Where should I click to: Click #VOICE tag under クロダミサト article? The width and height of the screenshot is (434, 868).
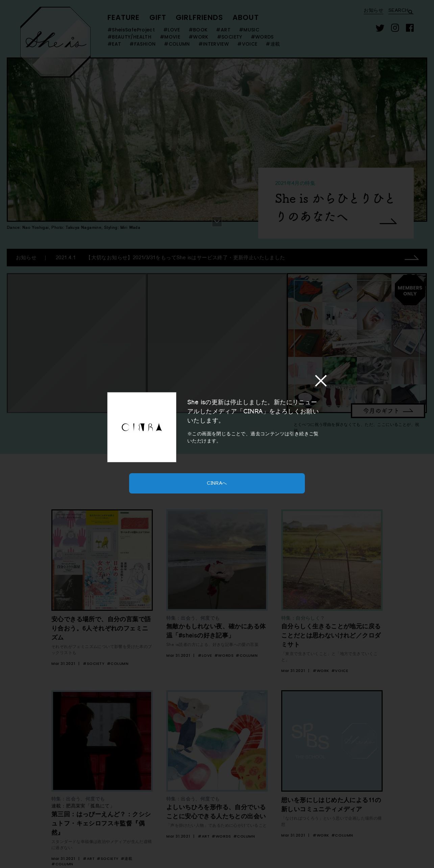pyautogui.click(x=340, y=671)
